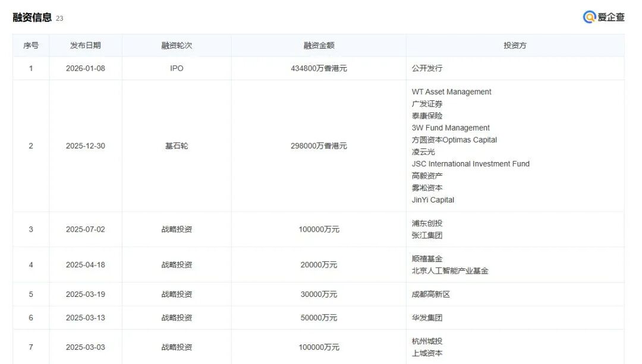Open investor JSC International Investment Fund

click(x=471, y=164)
